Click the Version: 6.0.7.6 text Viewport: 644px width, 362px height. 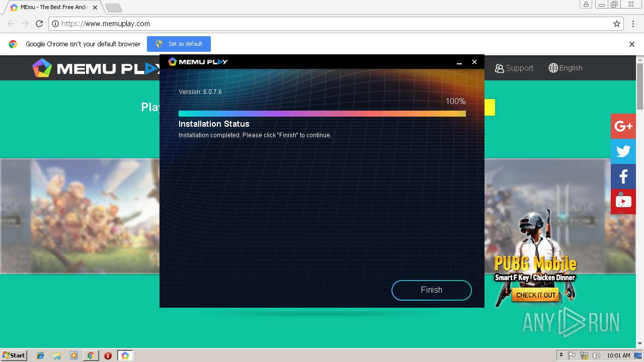click(x=200, y=92)
